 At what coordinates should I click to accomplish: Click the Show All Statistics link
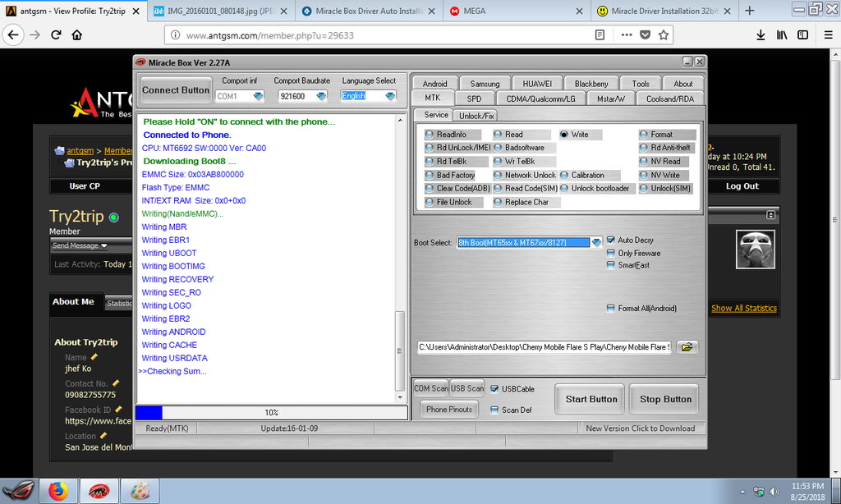pyautogui.click(x=743, y=309)
